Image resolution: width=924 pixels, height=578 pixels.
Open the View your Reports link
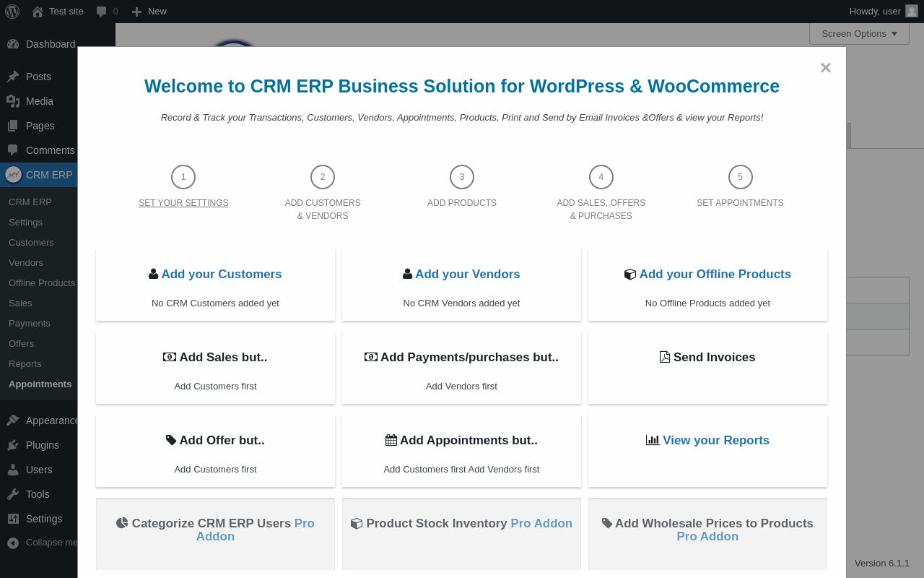coord(715,441)
